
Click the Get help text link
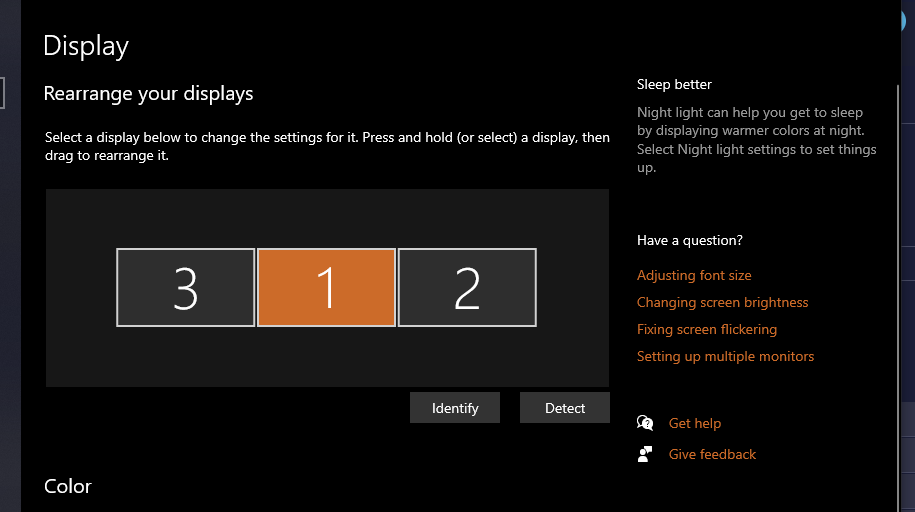[694, 423]
